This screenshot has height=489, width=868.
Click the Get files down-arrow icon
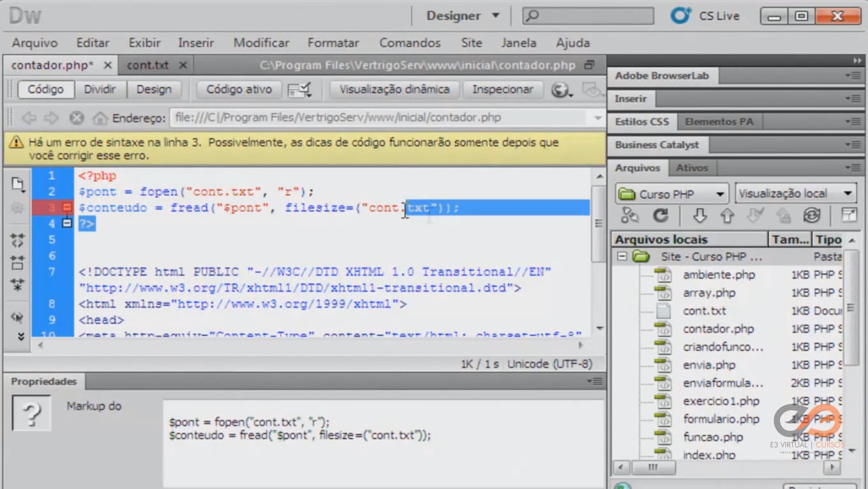coord(700,216)
